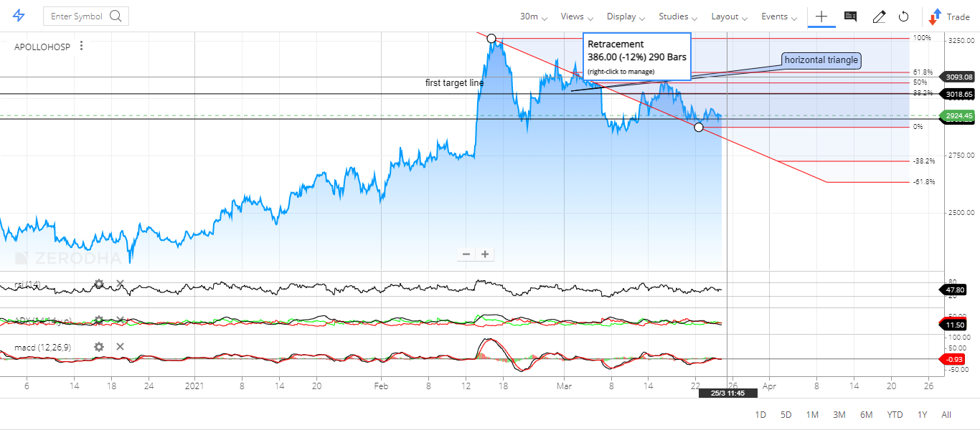The image size is (980, 430).
Task: Open the 30m interval dropdown
Action: [534, 16]
